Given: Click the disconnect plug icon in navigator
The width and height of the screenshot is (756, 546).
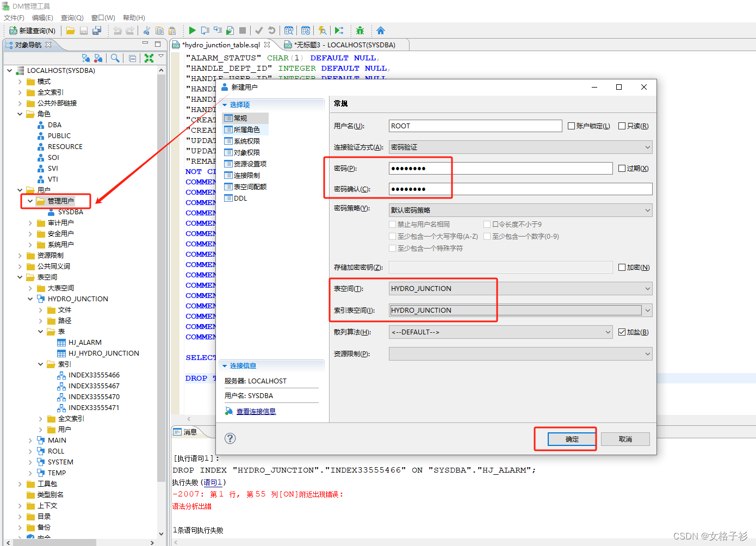Looking at the screenshot, I should pyautogui.click(x=98, y=58).
